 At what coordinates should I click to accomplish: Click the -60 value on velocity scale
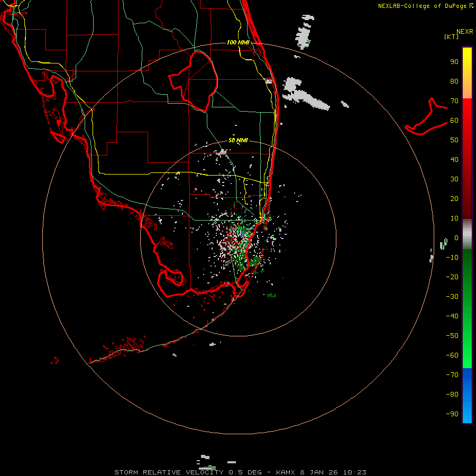coord(452,355)
